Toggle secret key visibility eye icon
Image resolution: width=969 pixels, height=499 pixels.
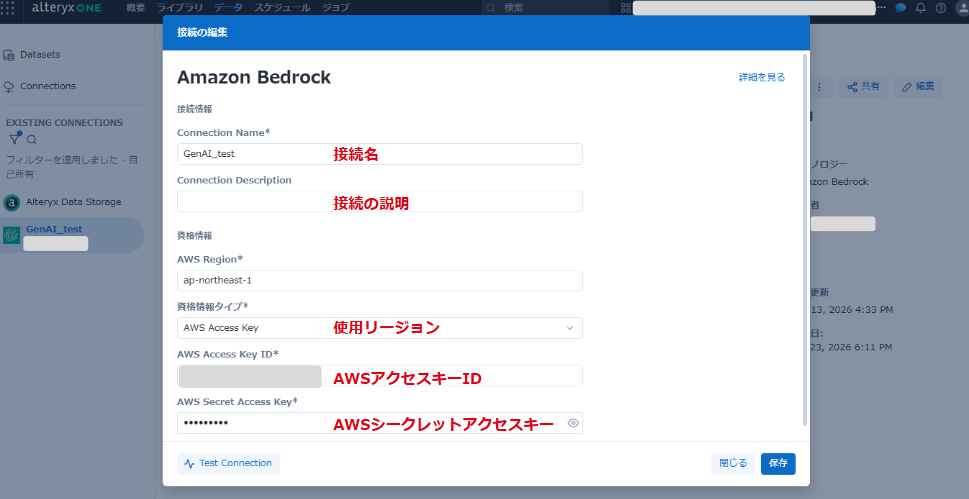coord(573,424)
